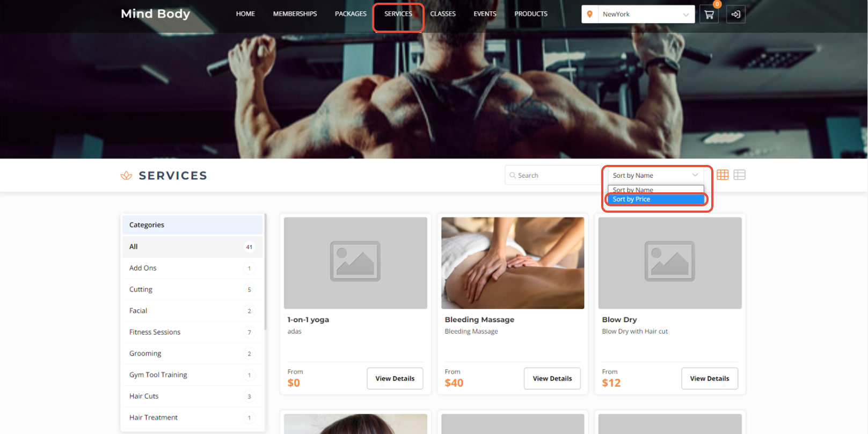View Details for Blow Dry
This screenshot has width=868, height=434.
pyautogui.click(x=710, y=379)
